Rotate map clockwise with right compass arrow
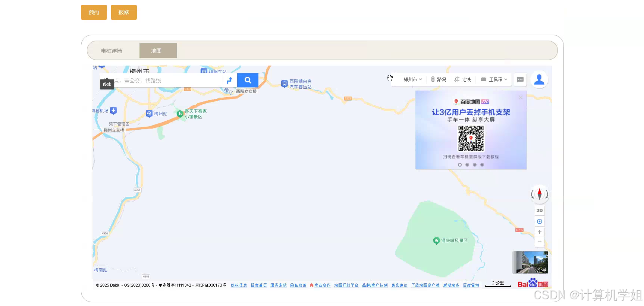Viewport: 644px width, 306px height. click(546, 194)
